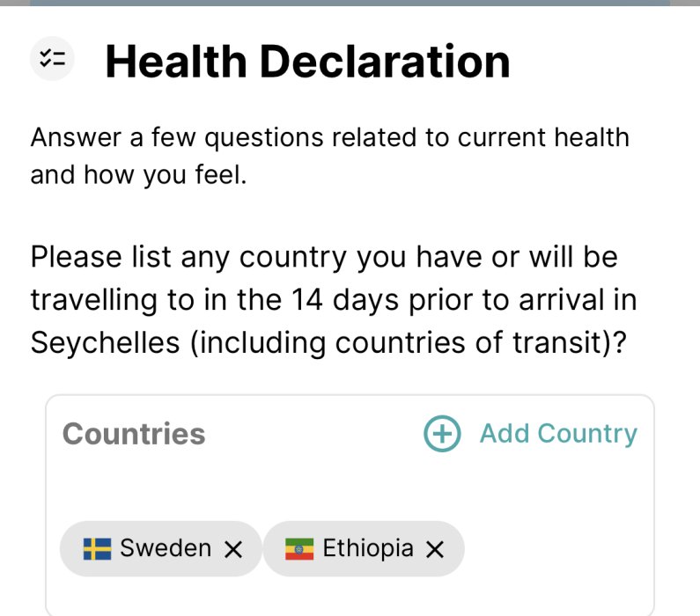700x616 pixels.
Task: Click the gray progress bar at top
Action: [350, 3]
